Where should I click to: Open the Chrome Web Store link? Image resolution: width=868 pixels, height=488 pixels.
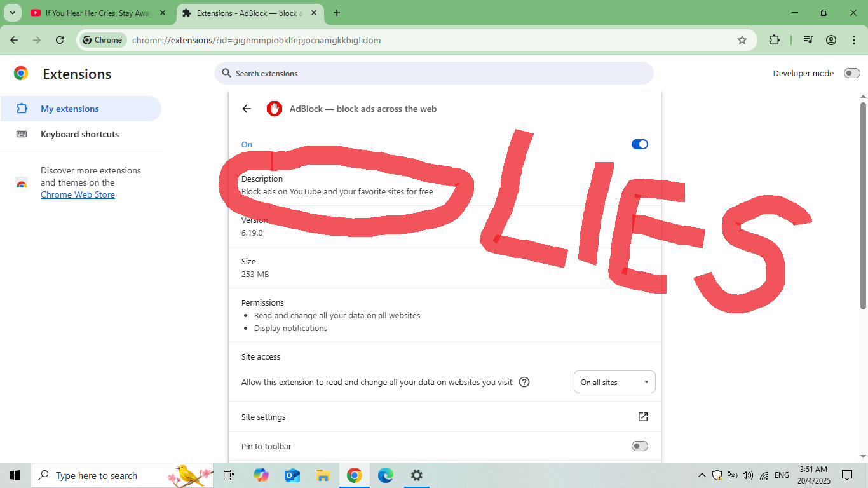click(x=78, y=194)
